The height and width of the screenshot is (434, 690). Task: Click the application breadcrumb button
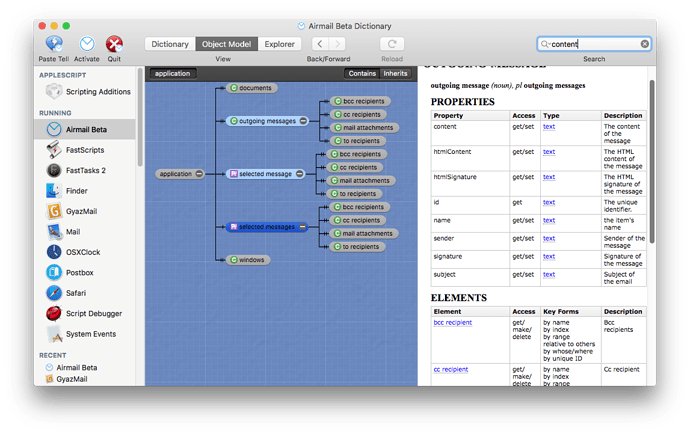coord(172,74)
